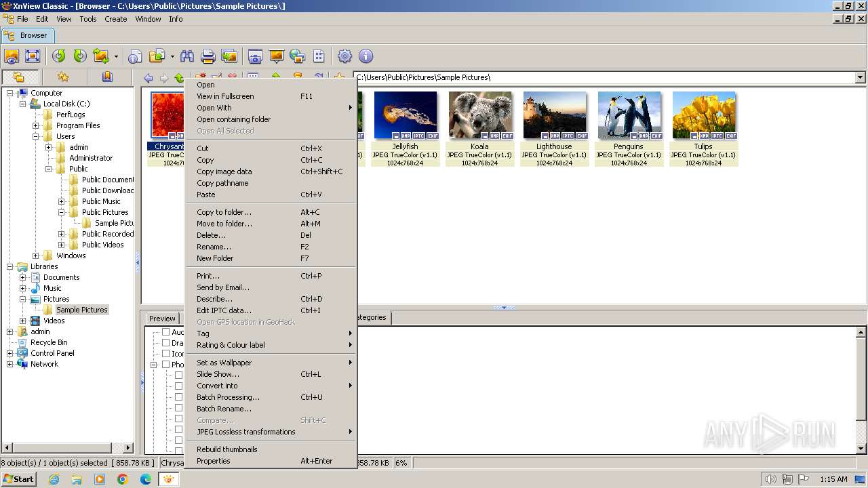This screenshot has width=868, height=488.
Task: Open Microsoft Edge from the taskbar
Action: click(x=146, y=479)
